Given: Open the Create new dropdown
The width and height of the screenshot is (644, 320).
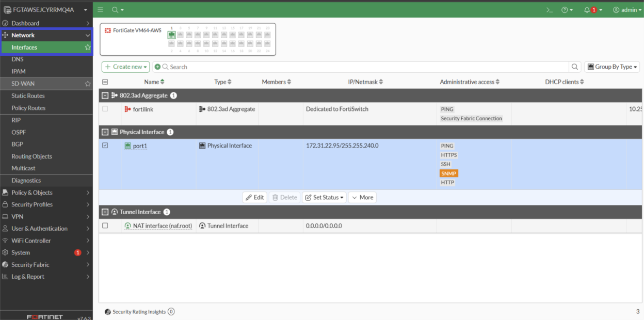Looking at the screenshot, I should pos(126,67).
